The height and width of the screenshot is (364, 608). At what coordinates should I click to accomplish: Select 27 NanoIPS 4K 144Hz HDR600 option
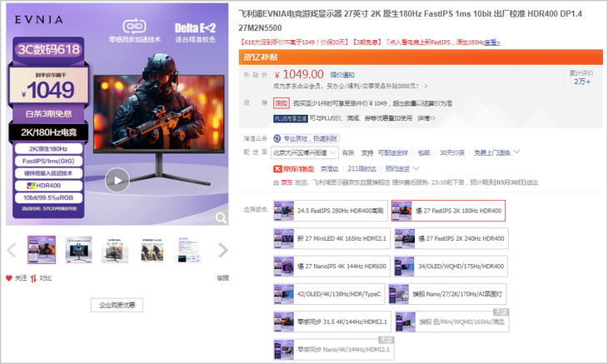pyautogui.click(x=331, y=267)
